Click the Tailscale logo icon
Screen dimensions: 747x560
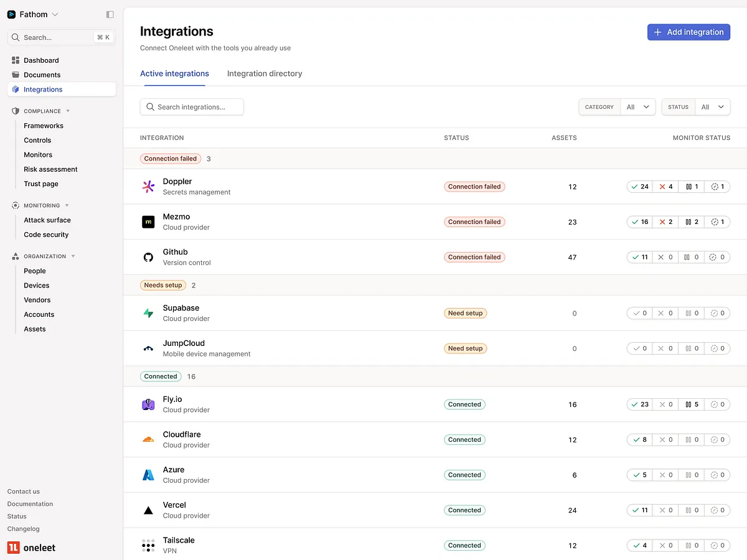tap(148, 546)
